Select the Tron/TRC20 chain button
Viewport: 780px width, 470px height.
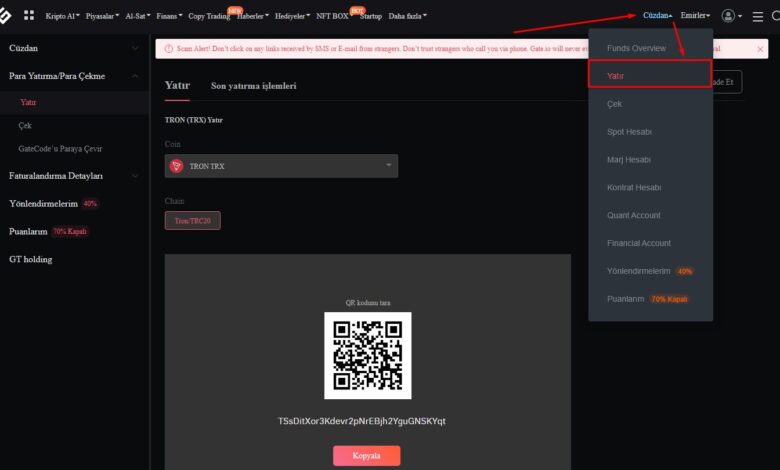193,221
